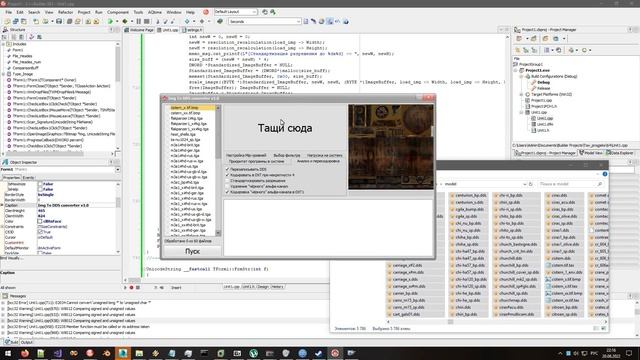Click the first icon in the Project Manager toolbar

(519, 39)
